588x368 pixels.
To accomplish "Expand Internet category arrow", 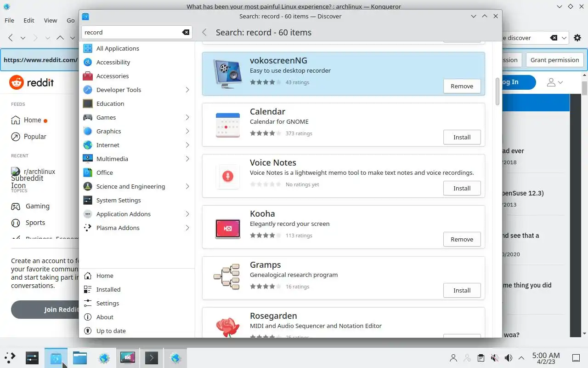I will [187, 145].
